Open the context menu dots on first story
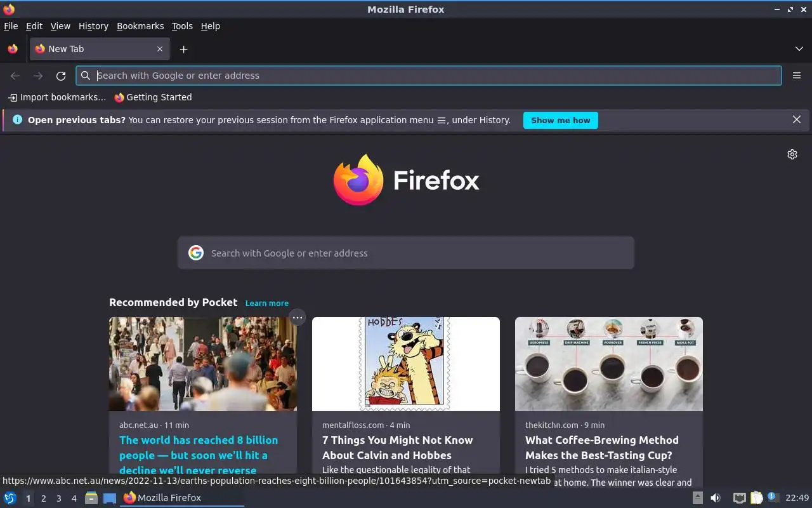This screenshot has height=508, width=812. point(297,317)
